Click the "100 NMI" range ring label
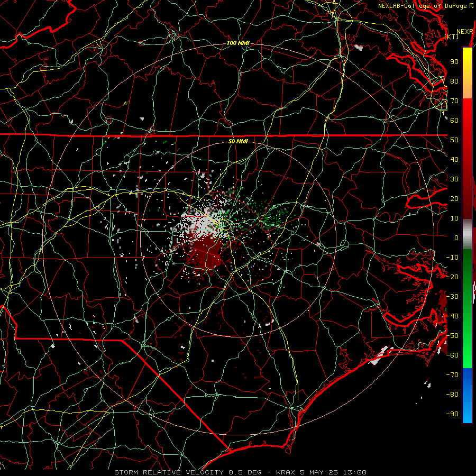Screen dimensions: 476x476 [x=238, y=43]
